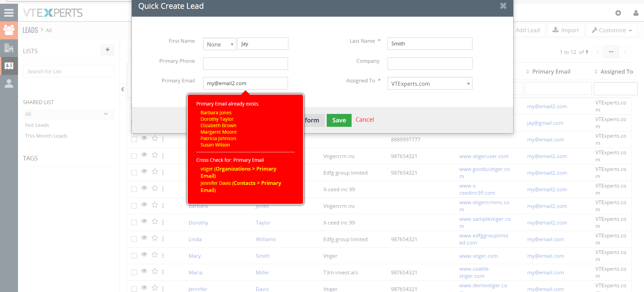
Task: Select checkbox for Mary Smith row
Action: click(x=134, y=256)
